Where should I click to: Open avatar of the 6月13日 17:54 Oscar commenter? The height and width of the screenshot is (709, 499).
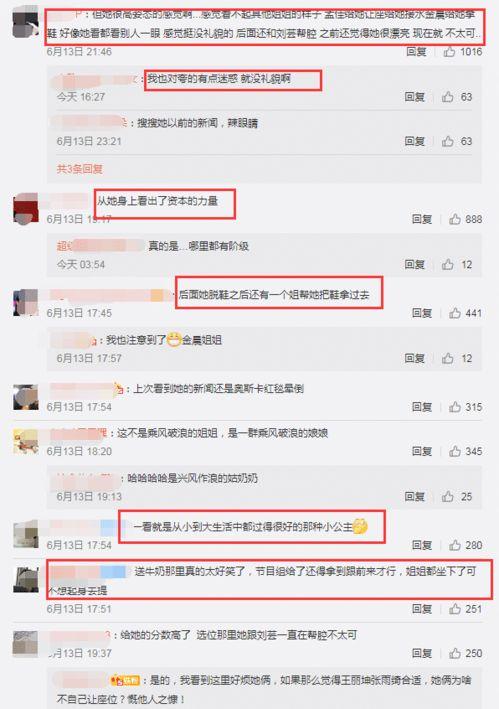coord(26,397)
